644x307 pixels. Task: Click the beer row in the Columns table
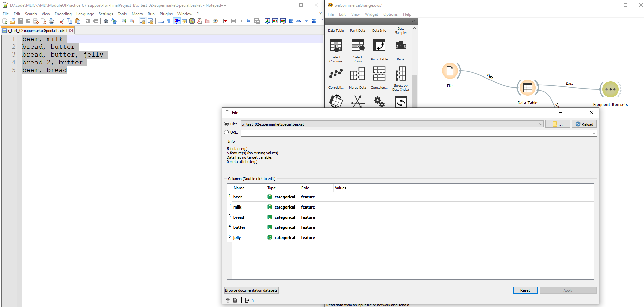(x=410, y=197)
